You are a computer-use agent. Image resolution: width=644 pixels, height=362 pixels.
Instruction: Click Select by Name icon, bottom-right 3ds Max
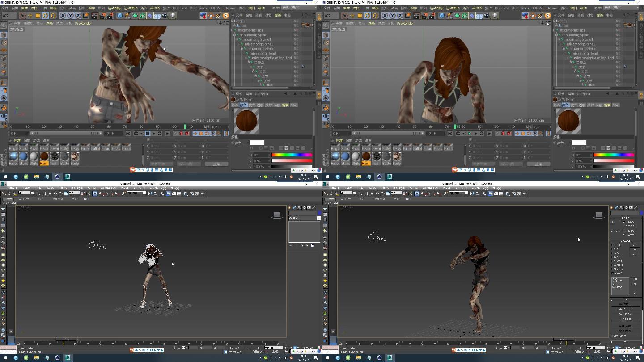[x=360, y=194]
